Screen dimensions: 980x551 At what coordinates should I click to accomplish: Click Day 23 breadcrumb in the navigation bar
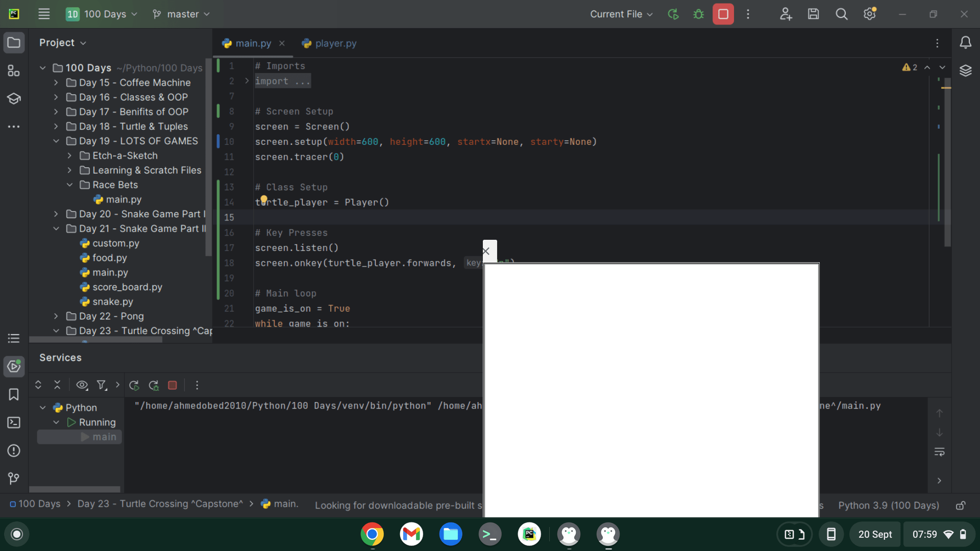pos(160,504)
